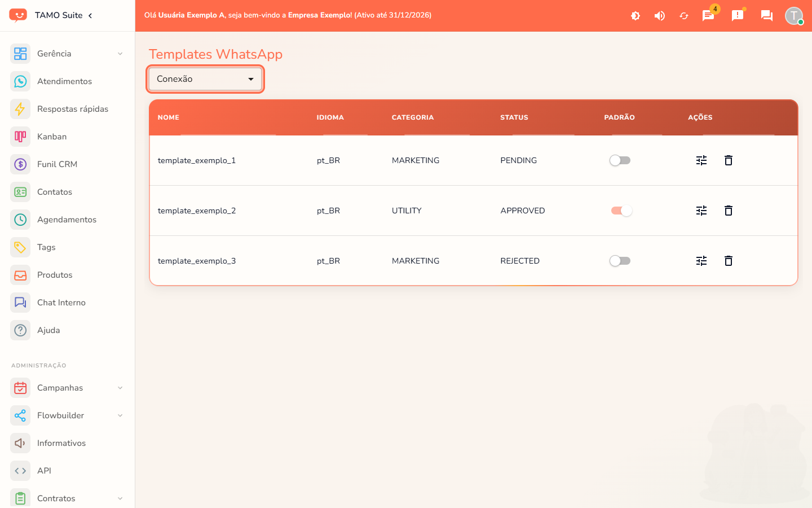
Task: Click the PADRÃO column header
Action: pyautogui.click(x=620, y=117)
